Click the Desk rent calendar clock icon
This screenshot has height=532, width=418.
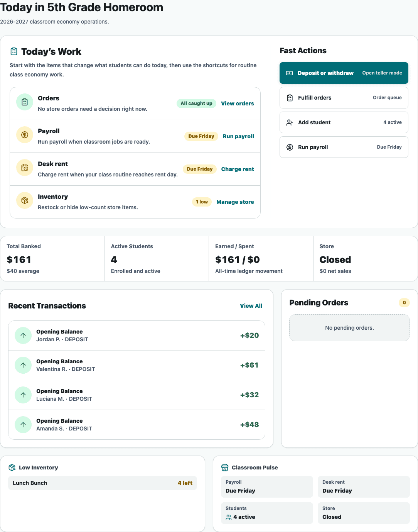click(25, 168)
